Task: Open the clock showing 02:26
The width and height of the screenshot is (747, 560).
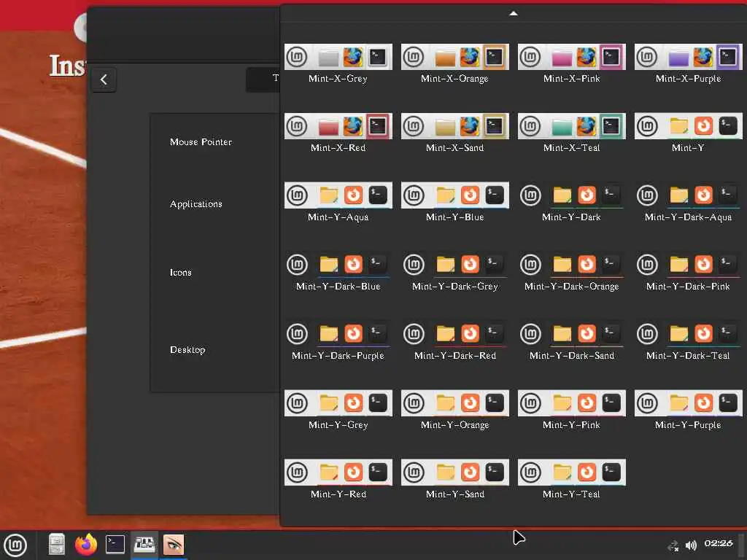Action: coord(719,543)
